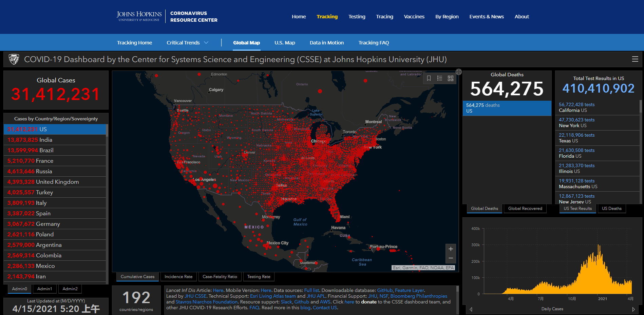The height and width of the screenshot is (315, 644).
Task: Show the map legend icon
Action: (440, 78)
